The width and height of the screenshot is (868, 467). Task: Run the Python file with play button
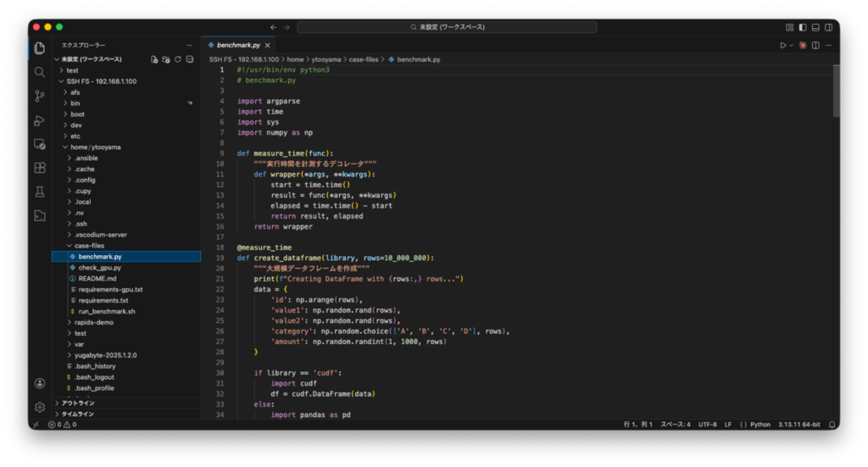coord(782,46)
